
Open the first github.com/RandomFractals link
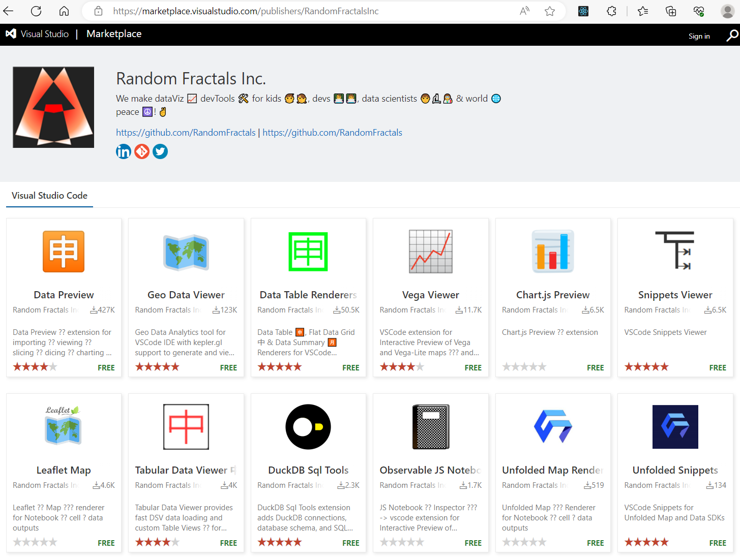[186, 133]
